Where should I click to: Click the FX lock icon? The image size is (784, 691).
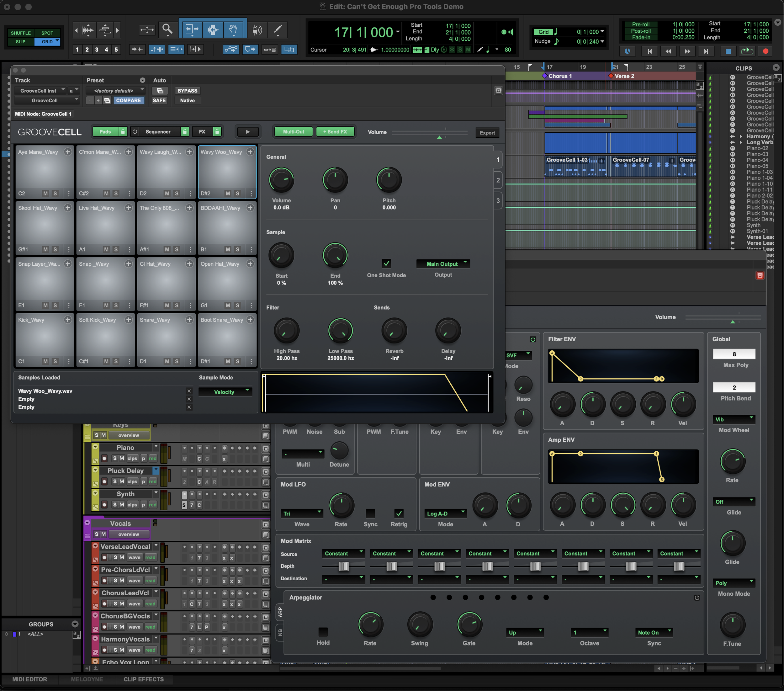click(217, 132)
